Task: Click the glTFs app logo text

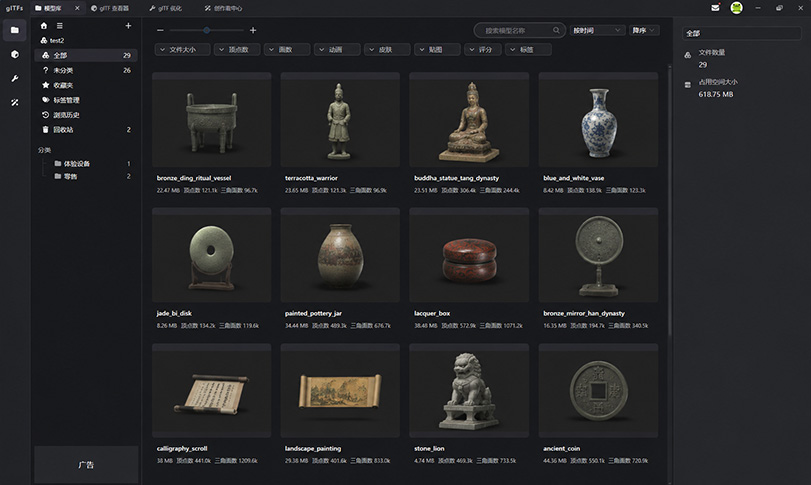Action: [14, 8]
